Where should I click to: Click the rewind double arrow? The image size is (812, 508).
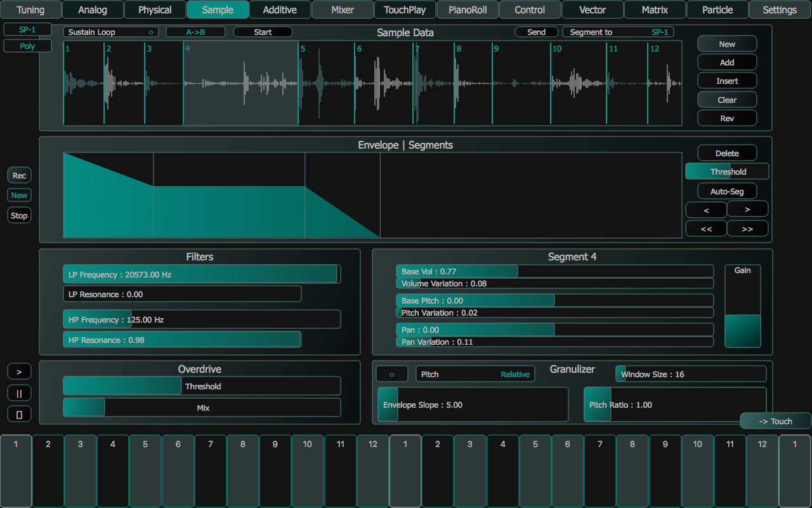(706, 228)
